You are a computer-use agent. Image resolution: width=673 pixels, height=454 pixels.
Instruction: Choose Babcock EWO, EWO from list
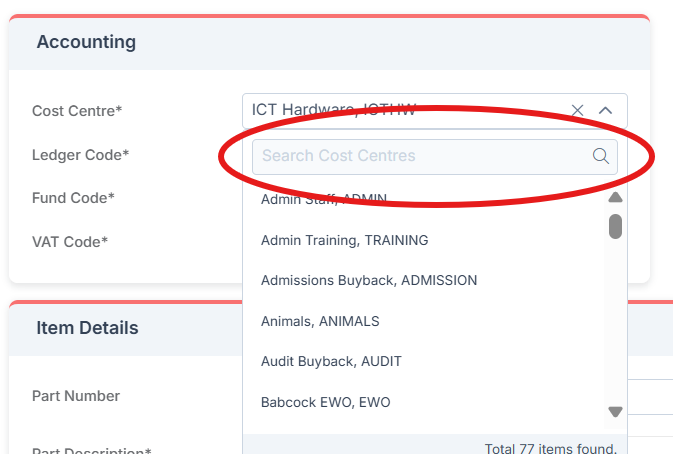click(x=325, y=402)
